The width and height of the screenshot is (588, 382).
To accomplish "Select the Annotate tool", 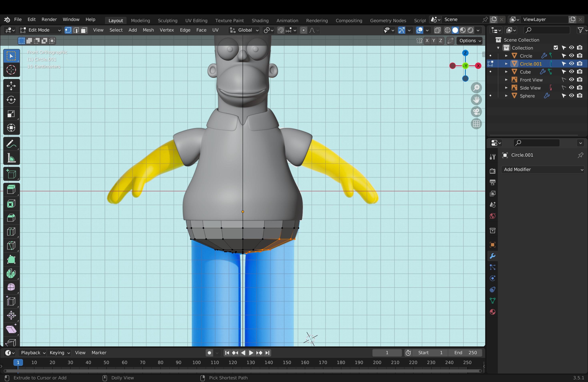I will click(11, 144).
